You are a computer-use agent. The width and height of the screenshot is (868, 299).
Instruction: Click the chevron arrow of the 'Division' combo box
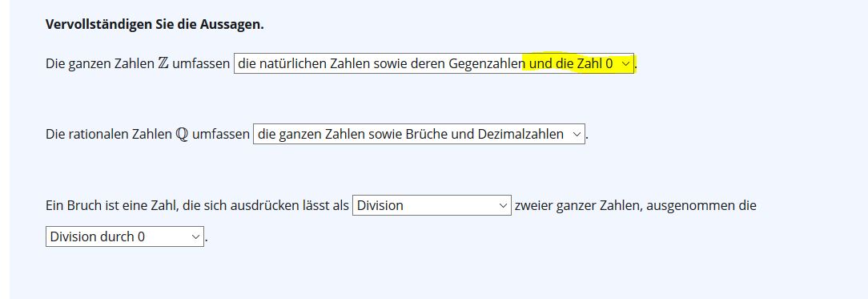point(503,205)
